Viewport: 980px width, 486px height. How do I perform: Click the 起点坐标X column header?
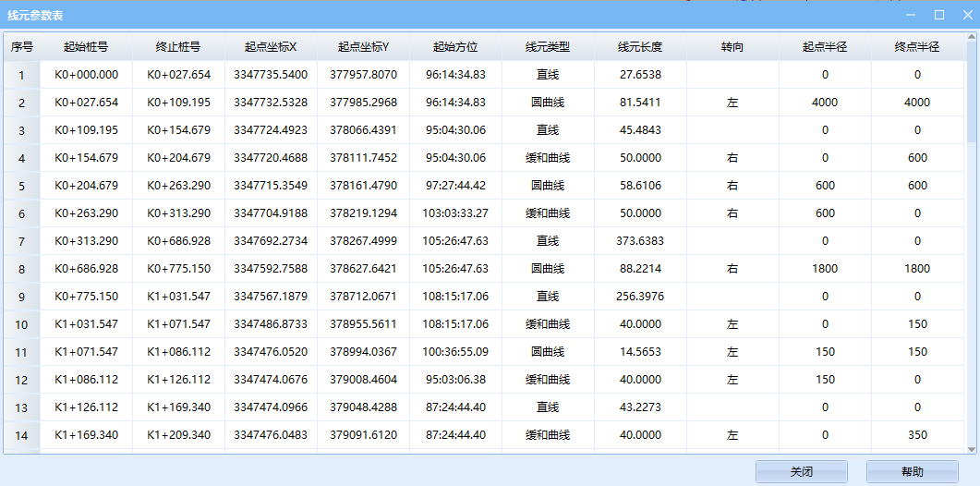271,47
